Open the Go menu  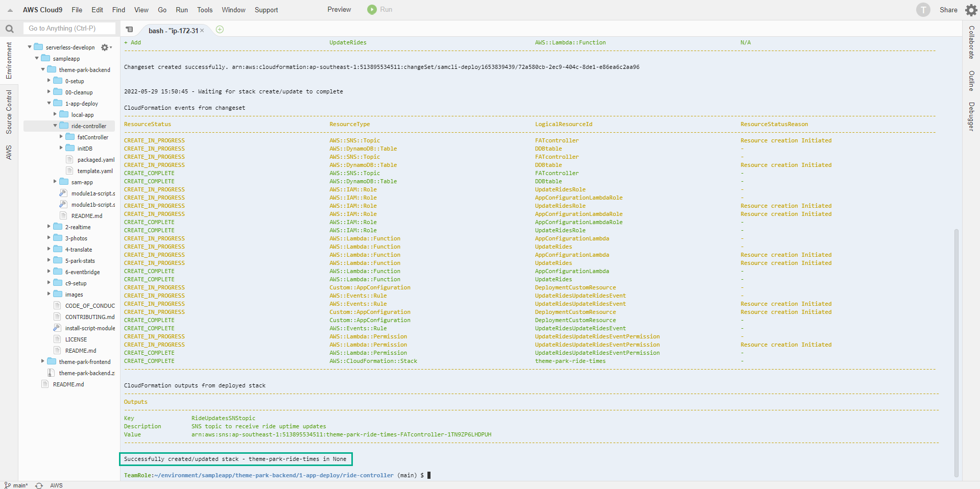[x=162, y=10]
